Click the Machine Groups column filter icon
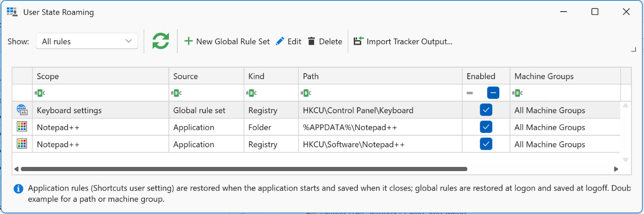The width and height of the screenshot is (644, 214). tap(517, 93)
